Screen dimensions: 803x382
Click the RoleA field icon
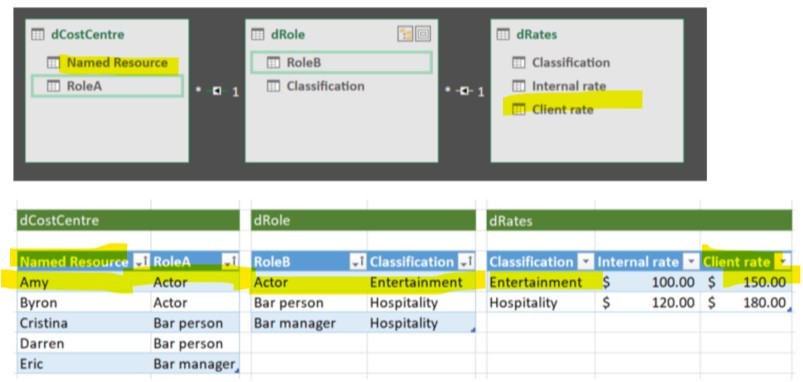(53, 86)
